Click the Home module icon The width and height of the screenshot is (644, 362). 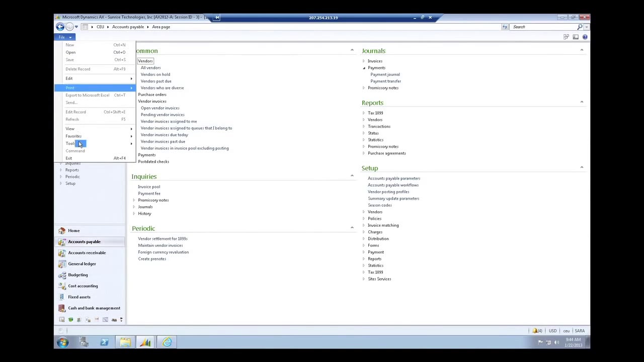pyautogui.click(x=62, y=230)
